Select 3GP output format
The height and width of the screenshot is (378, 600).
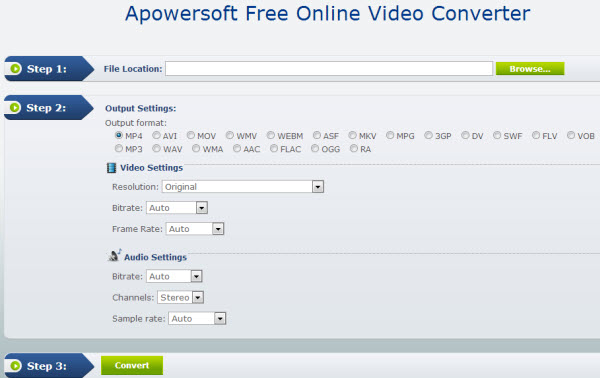pyautogui.click(x=429, y=135)
